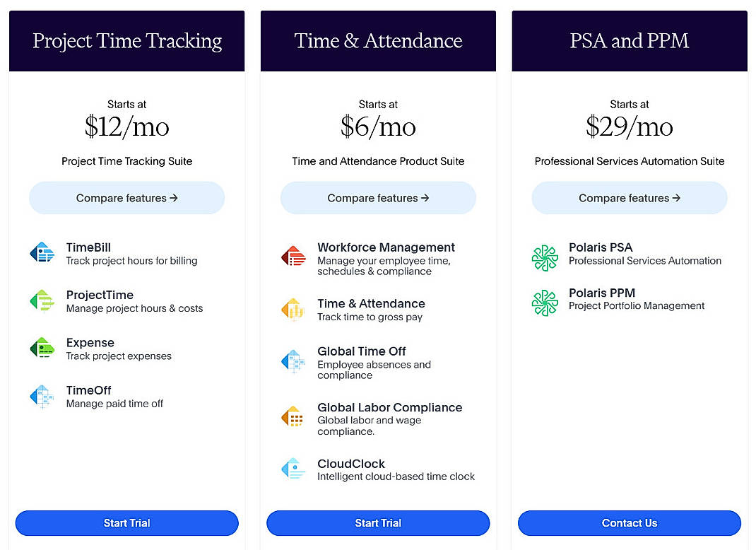756x550 pixels.
Task: Click the Time & Attendance product icon
Action: click(x=294, y=310)
